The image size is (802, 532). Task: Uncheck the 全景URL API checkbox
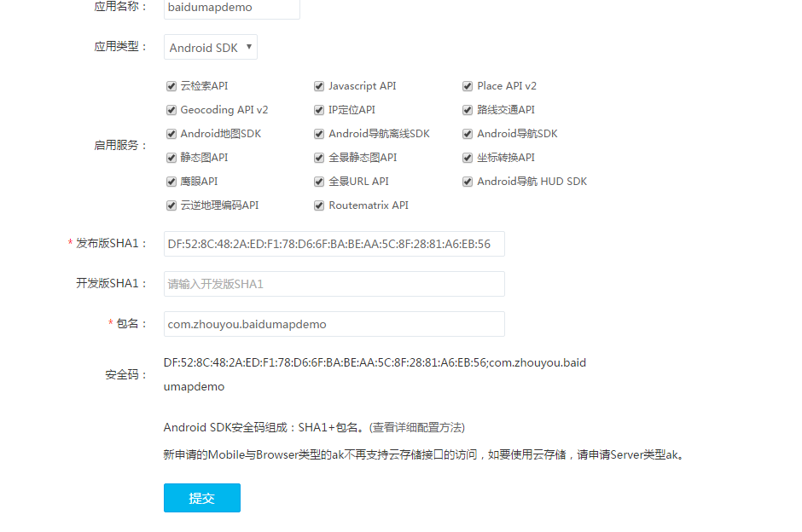coord(319,182)
